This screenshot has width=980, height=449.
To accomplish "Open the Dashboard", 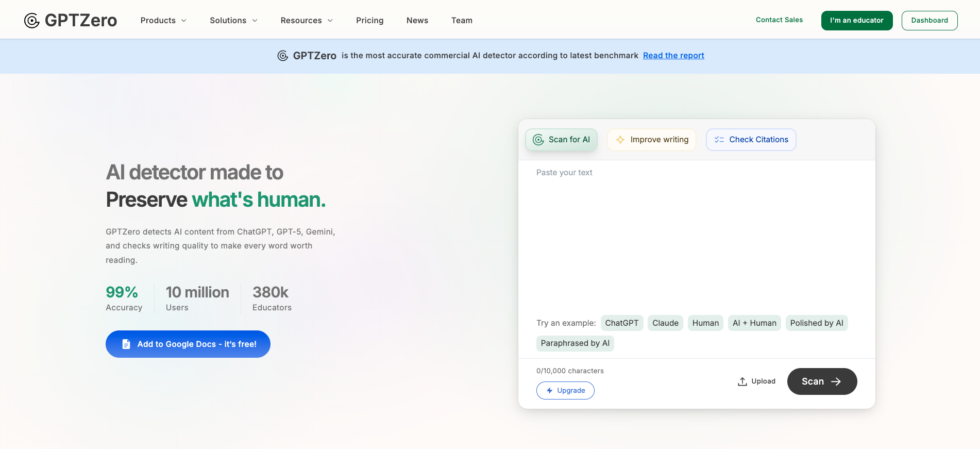I will (x=930, y=21).
